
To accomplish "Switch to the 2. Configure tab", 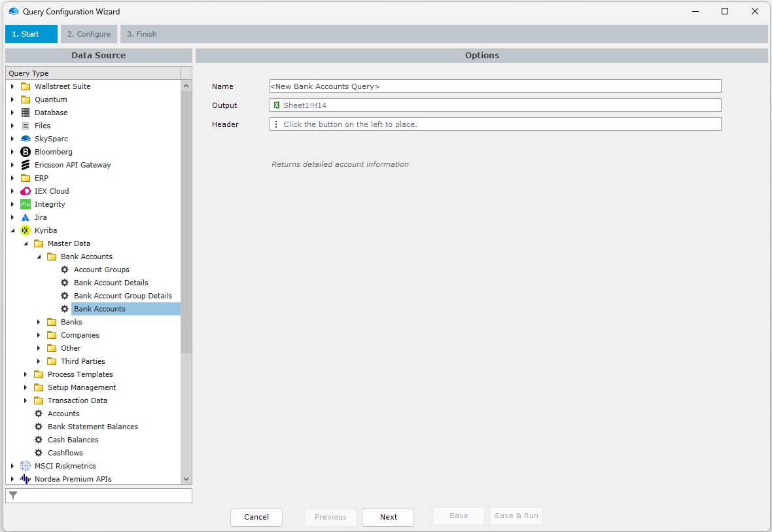I will [89, 34].
